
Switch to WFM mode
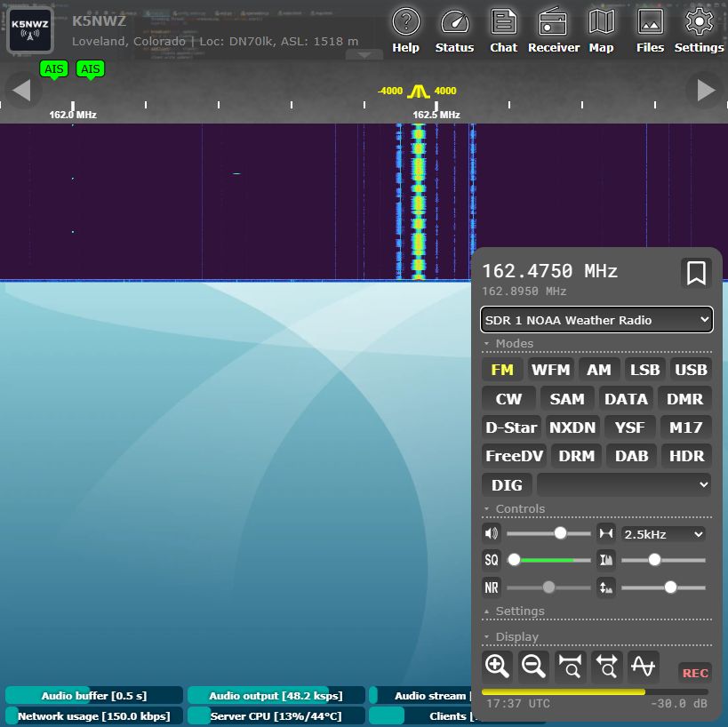pyautogui.click(x=550, y=370)
